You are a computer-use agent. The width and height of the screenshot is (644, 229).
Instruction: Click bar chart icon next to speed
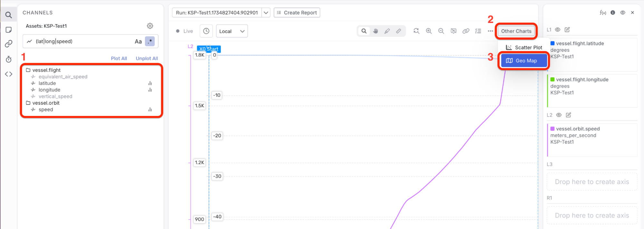[x=150, y=110]
